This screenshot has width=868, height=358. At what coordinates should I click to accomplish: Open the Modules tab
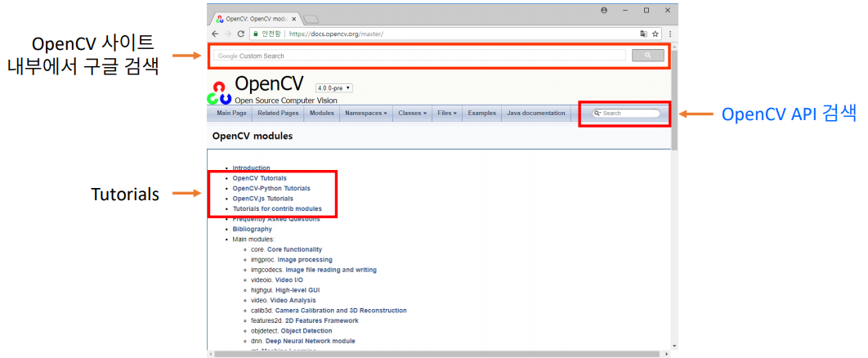pyautogui.click(x=322, y=113)
